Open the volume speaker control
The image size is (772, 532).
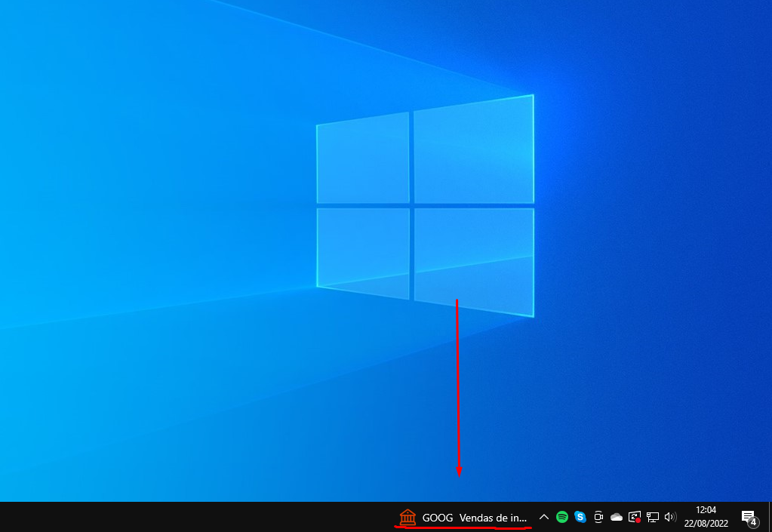pos(670,517)
